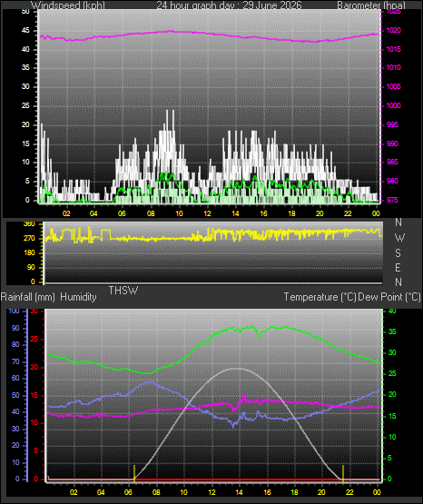Image resolution: width=423 pixels, height=504 pixels.
Task: Select the THSW label
Action: [x=123, y=291]
